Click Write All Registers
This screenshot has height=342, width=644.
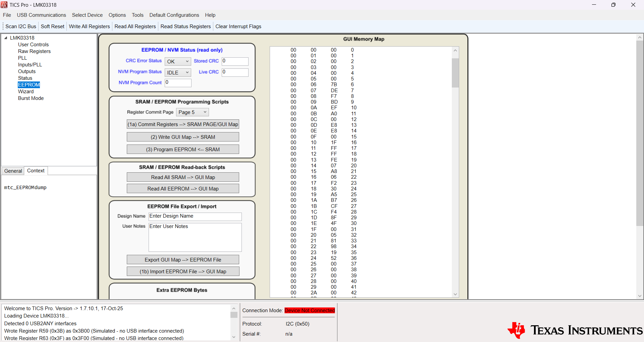tap(90, 26)
